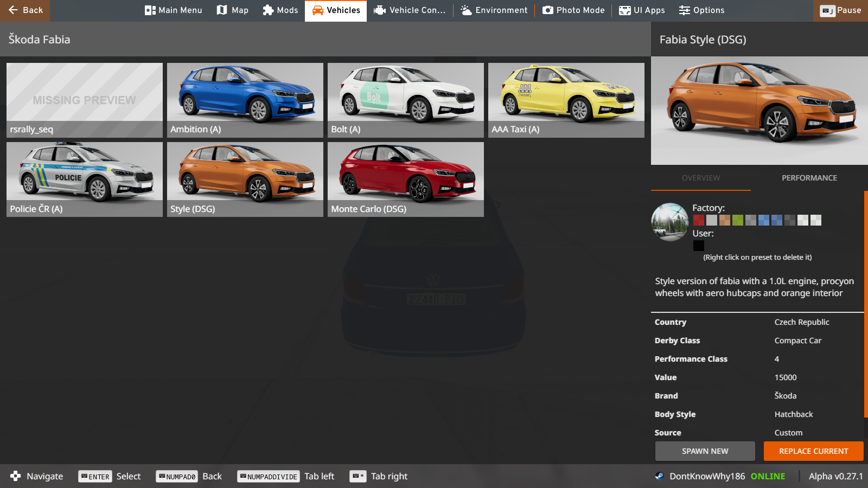Click the NUMPADDIVIDE key Tab left hint

269,477
